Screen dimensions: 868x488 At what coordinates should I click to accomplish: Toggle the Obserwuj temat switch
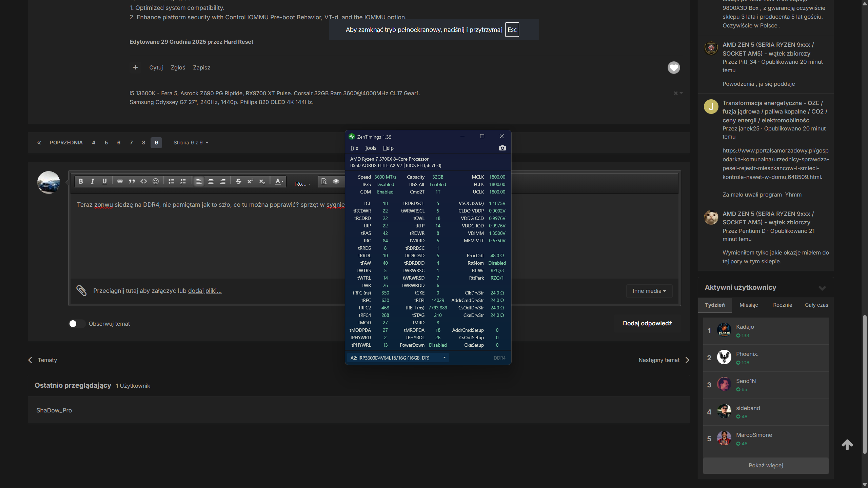(77, 324)
